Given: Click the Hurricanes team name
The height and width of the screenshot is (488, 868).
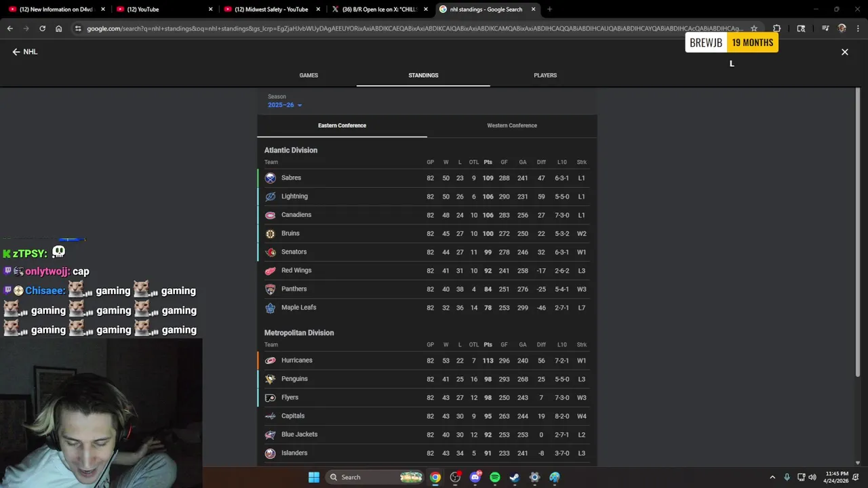Looking at the screenshot, I should point(297,361).
